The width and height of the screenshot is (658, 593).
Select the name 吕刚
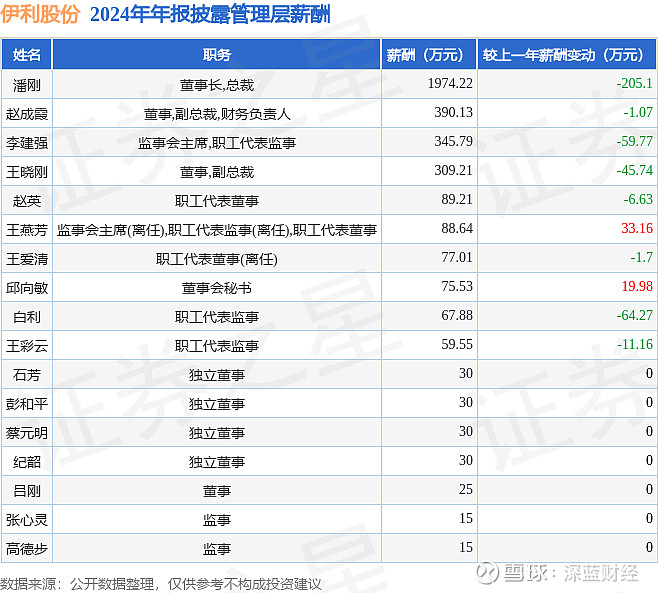click(26, 491)
